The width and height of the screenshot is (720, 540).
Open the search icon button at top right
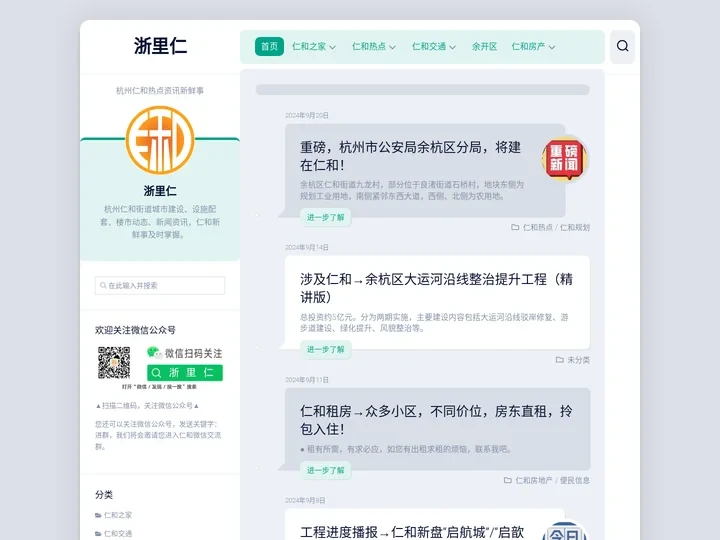622,46
